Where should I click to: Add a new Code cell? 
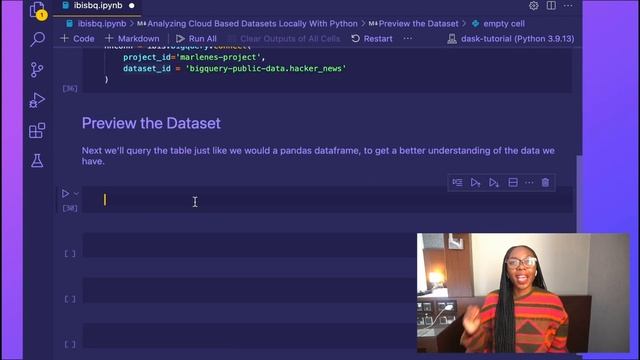77,39
